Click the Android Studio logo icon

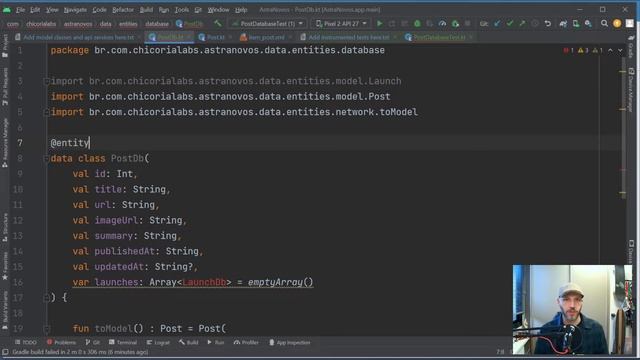point(7,9)
